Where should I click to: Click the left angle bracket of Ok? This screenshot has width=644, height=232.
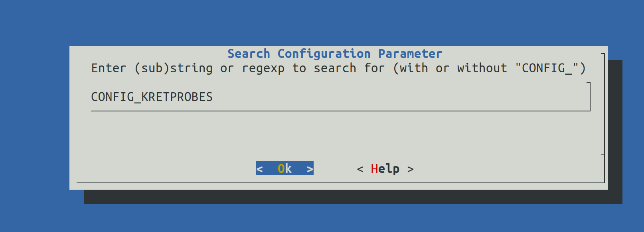coord(260,169)
